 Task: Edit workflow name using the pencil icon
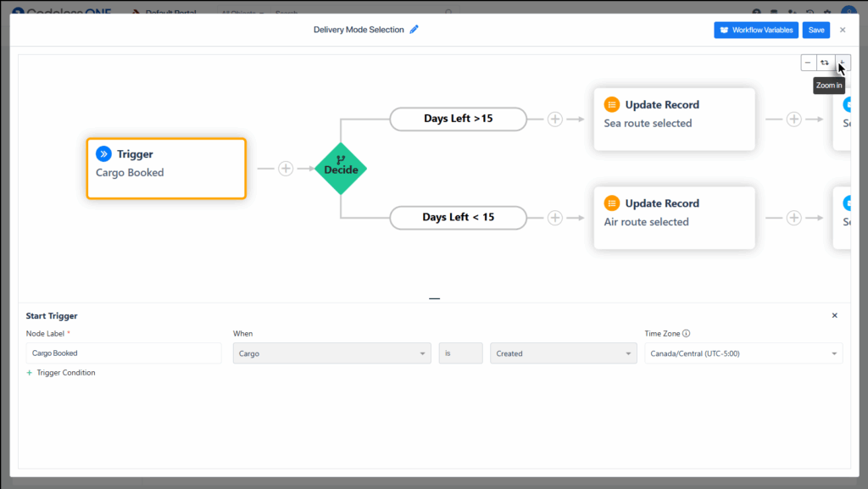415,30
